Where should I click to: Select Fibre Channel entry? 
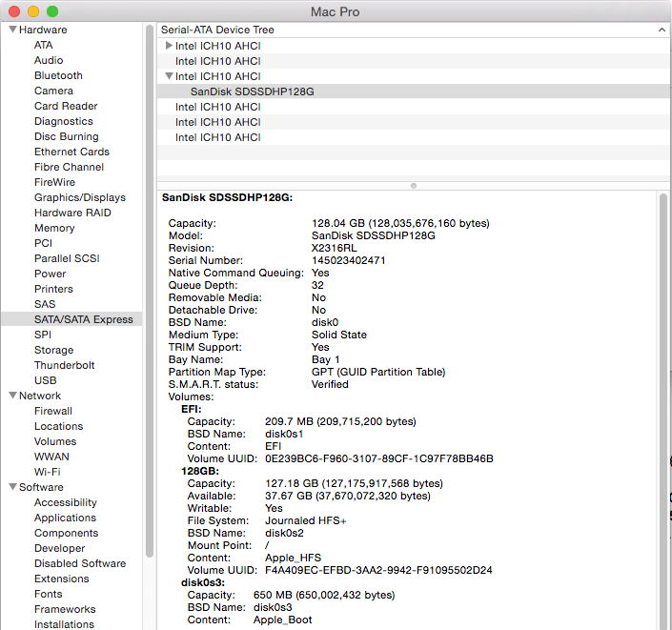pyautogui.click(x=69, y=167)
